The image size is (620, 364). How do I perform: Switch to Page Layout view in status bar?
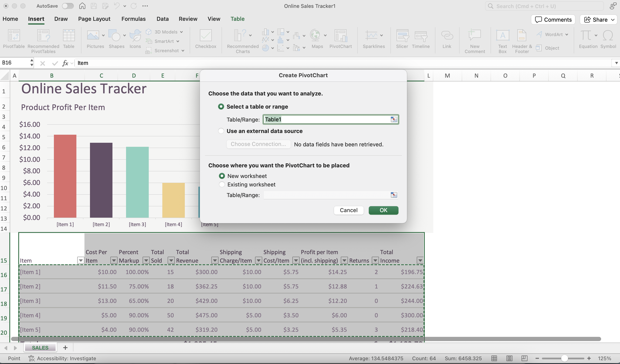coord(509,358)
